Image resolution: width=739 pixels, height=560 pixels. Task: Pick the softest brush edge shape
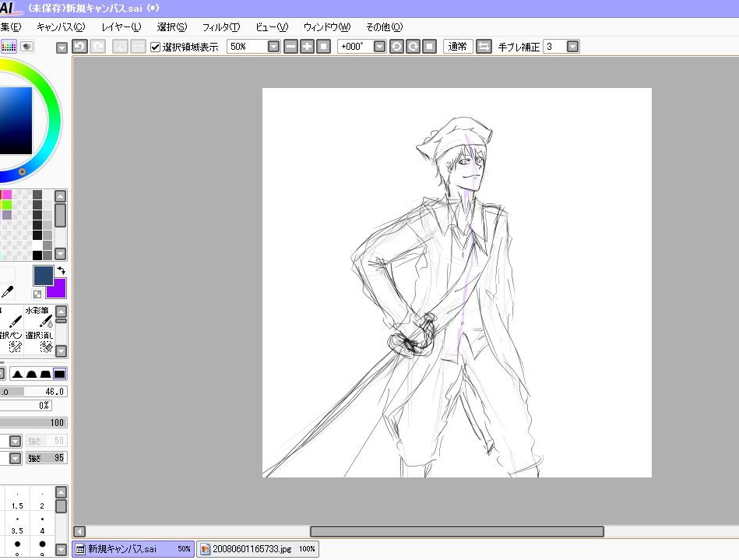click(x=17, y=374)
